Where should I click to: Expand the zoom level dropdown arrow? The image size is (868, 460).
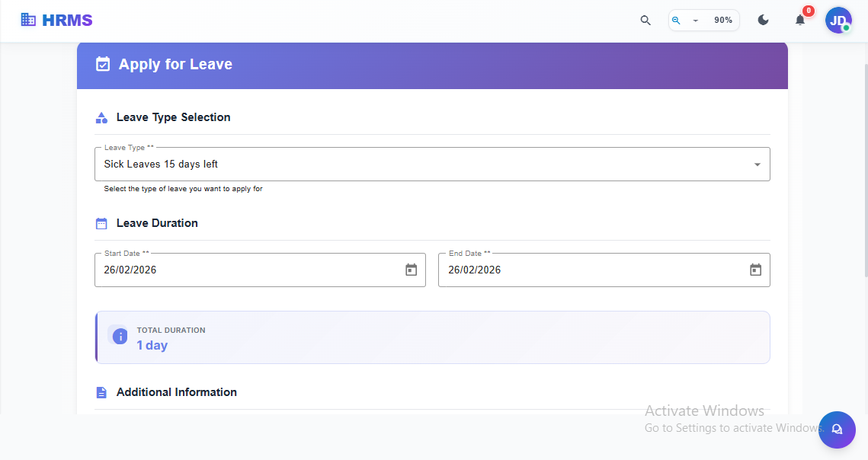click(695, 21)
